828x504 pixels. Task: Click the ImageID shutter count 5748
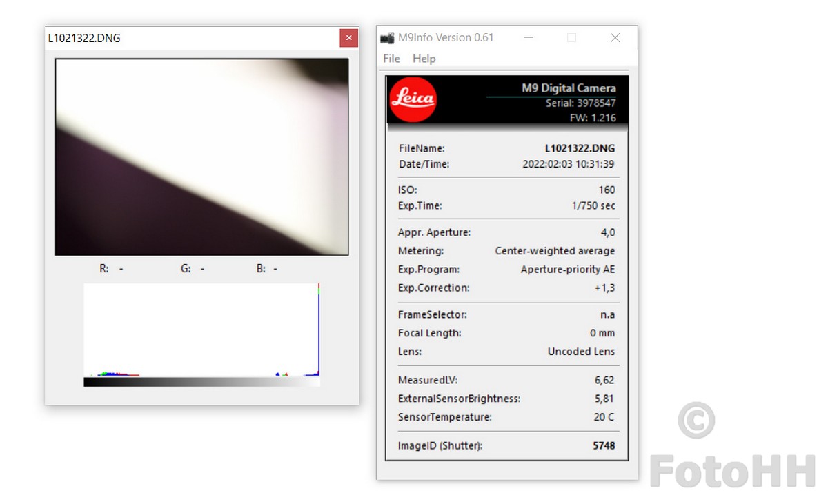pos(604,445)
